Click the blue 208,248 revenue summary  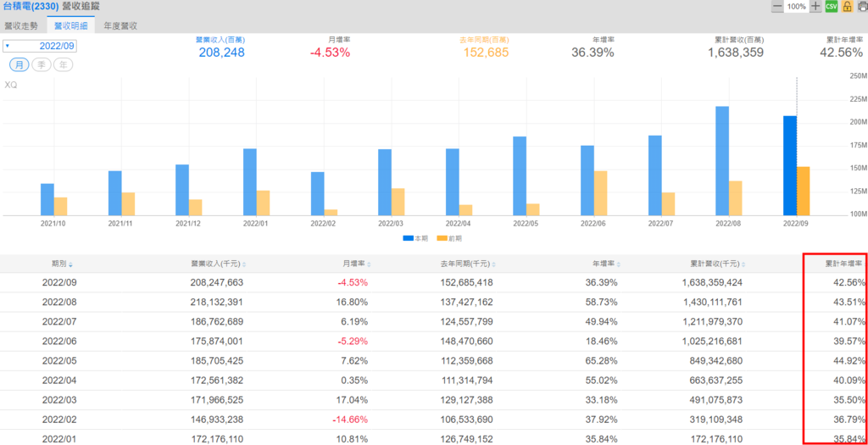221,53
